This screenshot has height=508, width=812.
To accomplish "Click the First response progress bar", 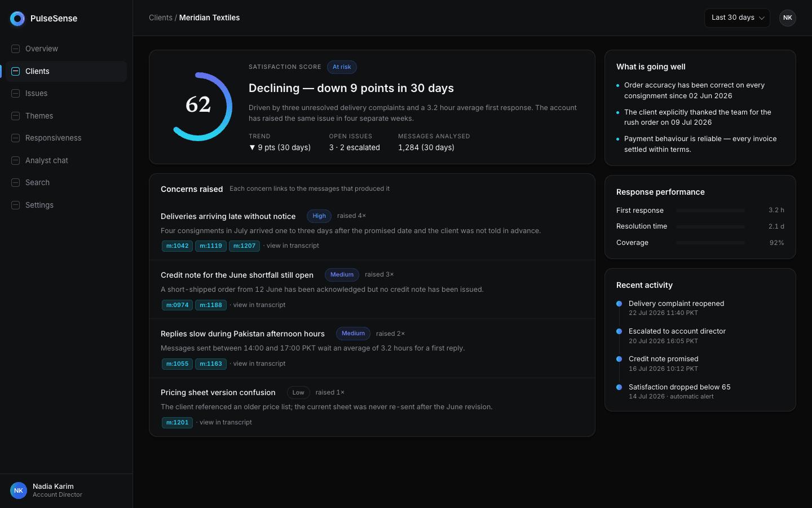I will pos(710,211).
